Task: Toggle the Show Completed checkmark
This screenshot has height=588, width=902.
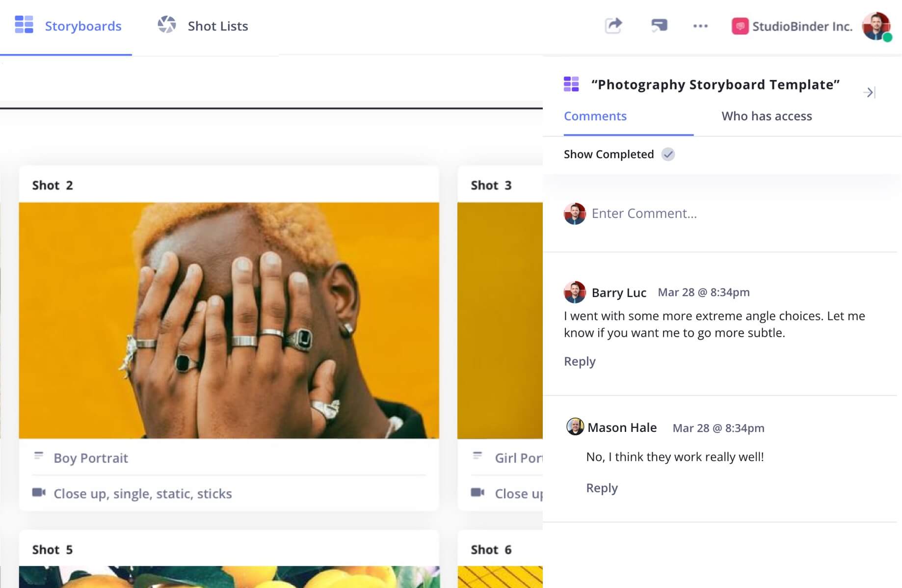Action: [x=668, y=154]
